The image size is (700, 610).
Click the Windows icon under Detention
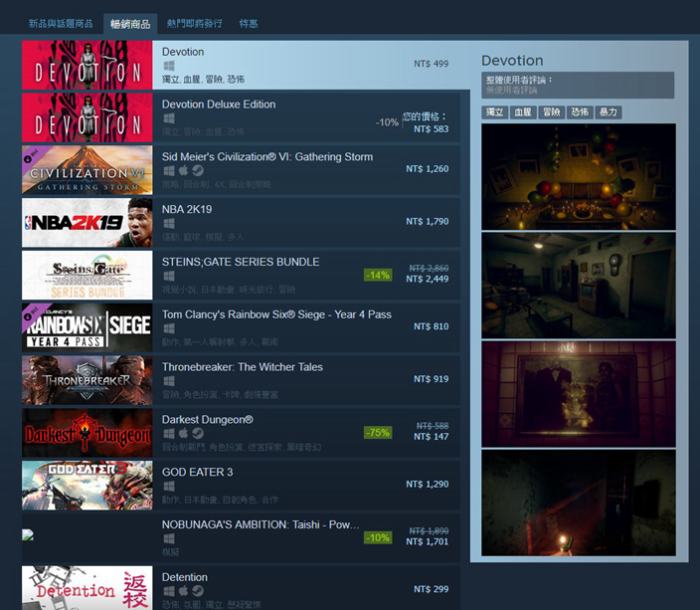(169, 591)
